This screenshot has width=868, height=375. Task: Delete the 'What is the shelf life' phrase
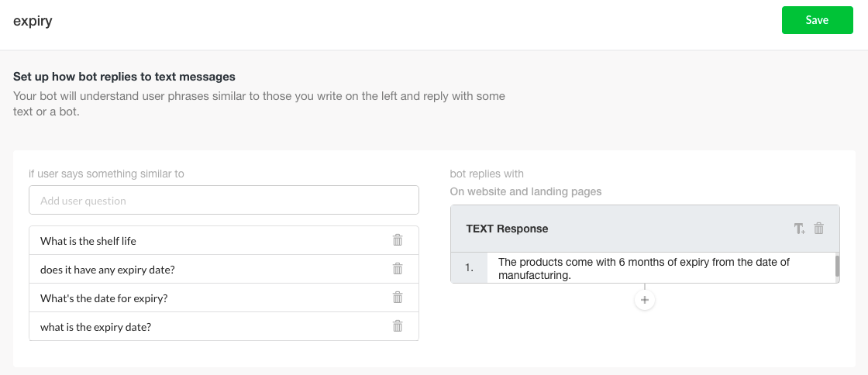[x=398, y=240]
